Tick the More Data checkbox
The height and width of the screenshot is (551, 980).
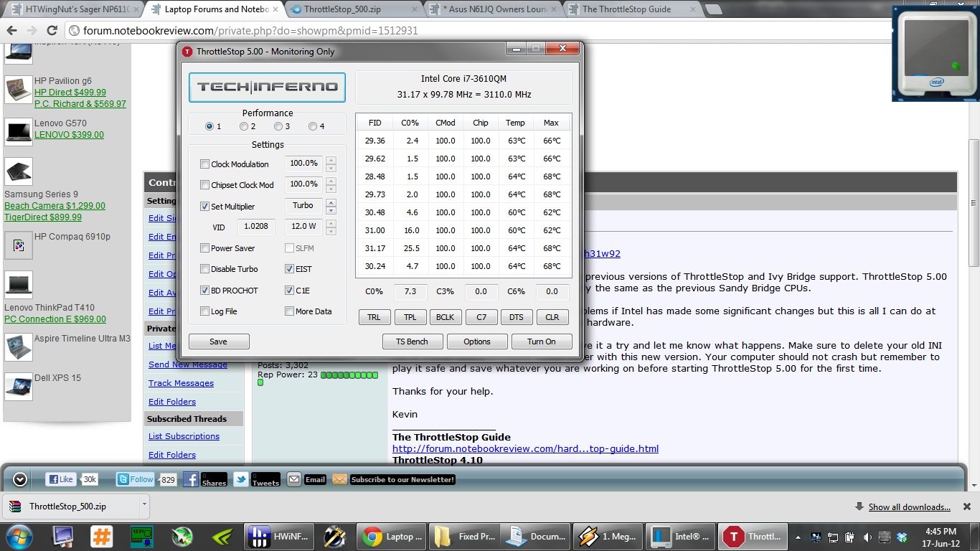point(289,311)
